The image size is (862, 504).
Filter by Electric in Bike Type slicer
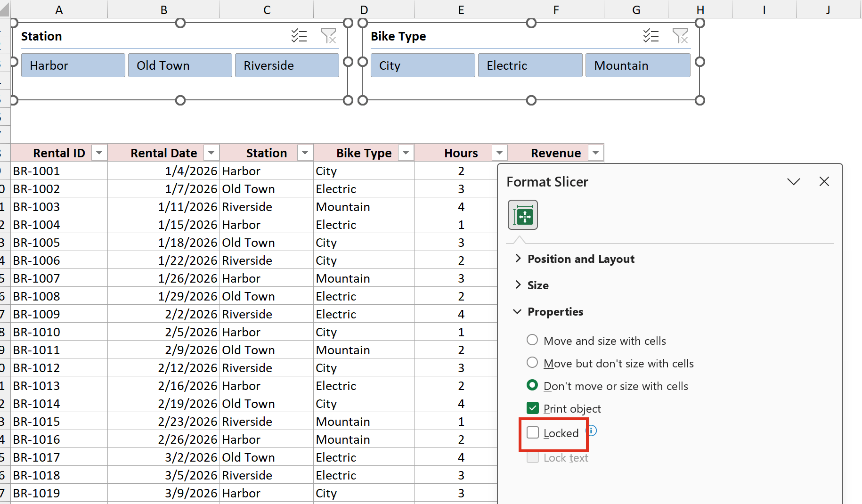[530, 65]
